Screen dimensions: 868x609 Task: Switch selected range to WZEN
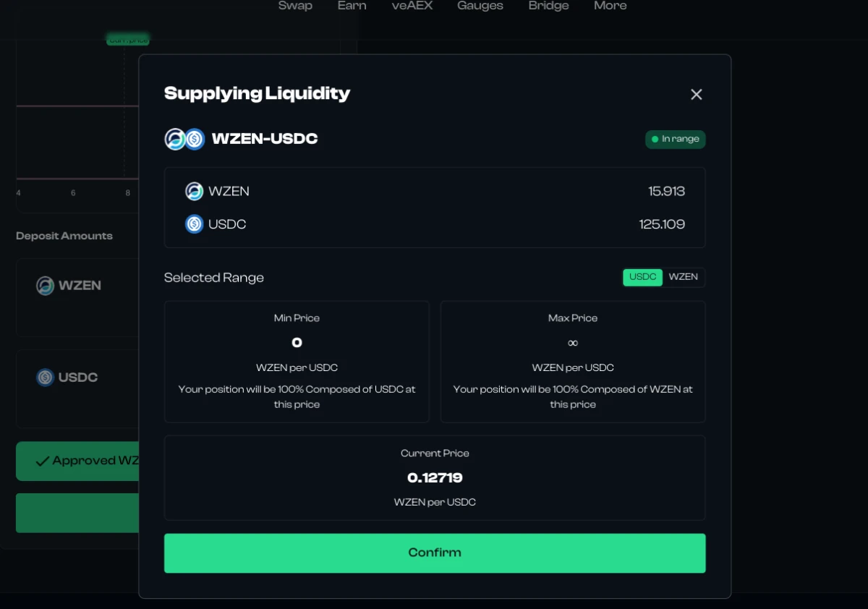[x=683, y=277]
